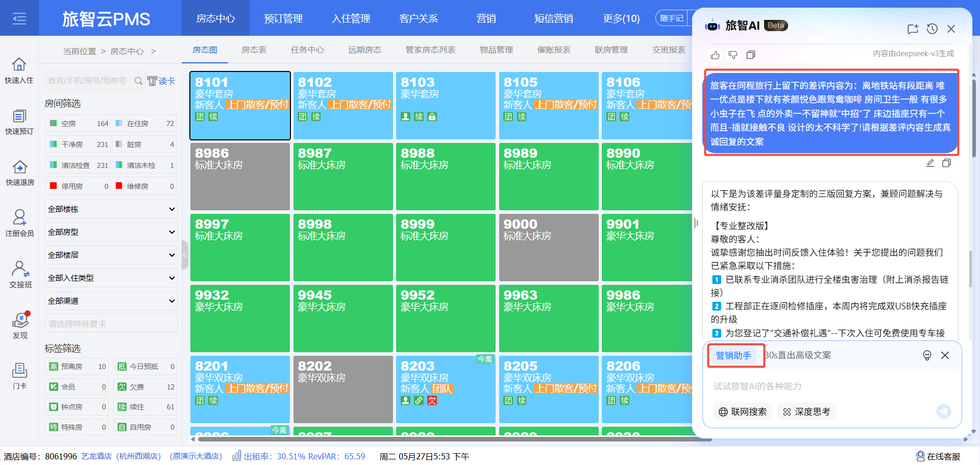Image resolution: width=980 pixels, height=465 pixels.
Task: Switch to 房态表 tab
Action: 254,50
